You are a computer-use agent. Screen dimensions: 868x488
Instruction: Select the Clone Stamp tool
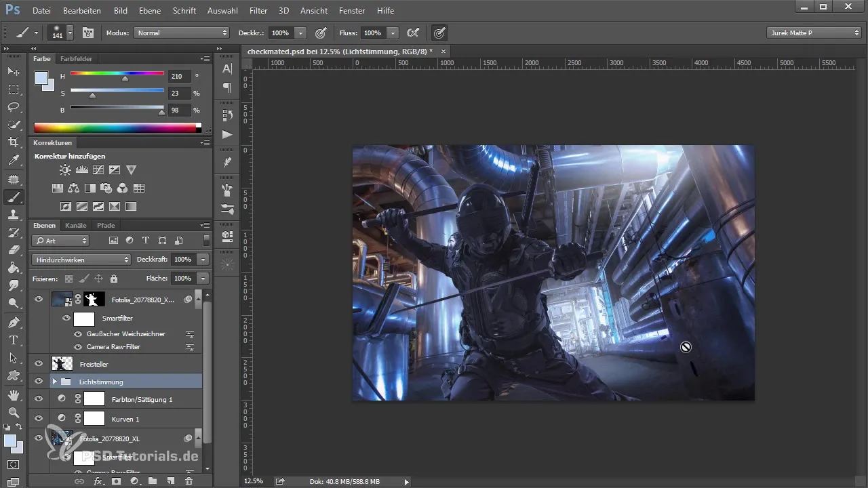13,215
